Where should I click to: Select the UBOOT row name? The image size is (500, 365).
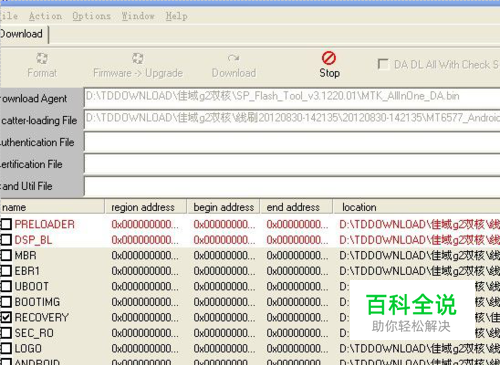pyautogui.click(x=32, y=286)
